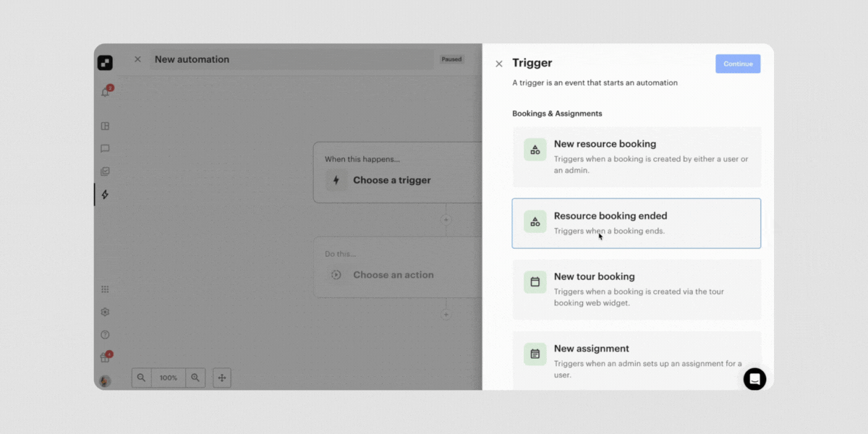This screenshot has width=868, height=434.
Task: Open the notifications bell in the sidebar
Action: pos(105,89)
